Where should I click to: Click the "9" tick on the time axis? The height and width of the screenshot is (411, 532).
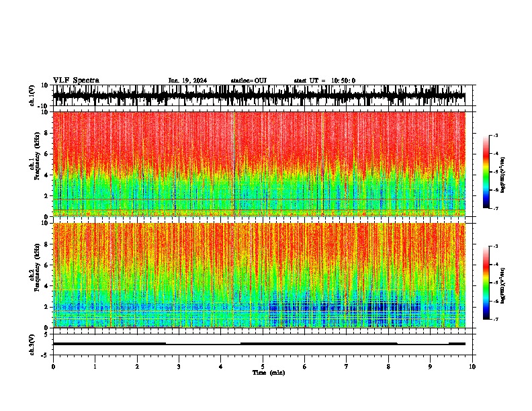[430, 367]
